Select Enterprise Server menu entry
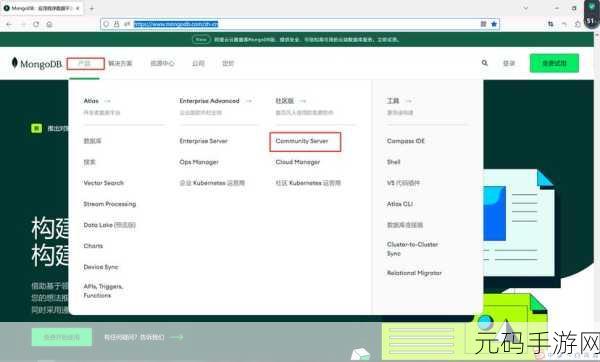600x362 pixels. (204, 141)
